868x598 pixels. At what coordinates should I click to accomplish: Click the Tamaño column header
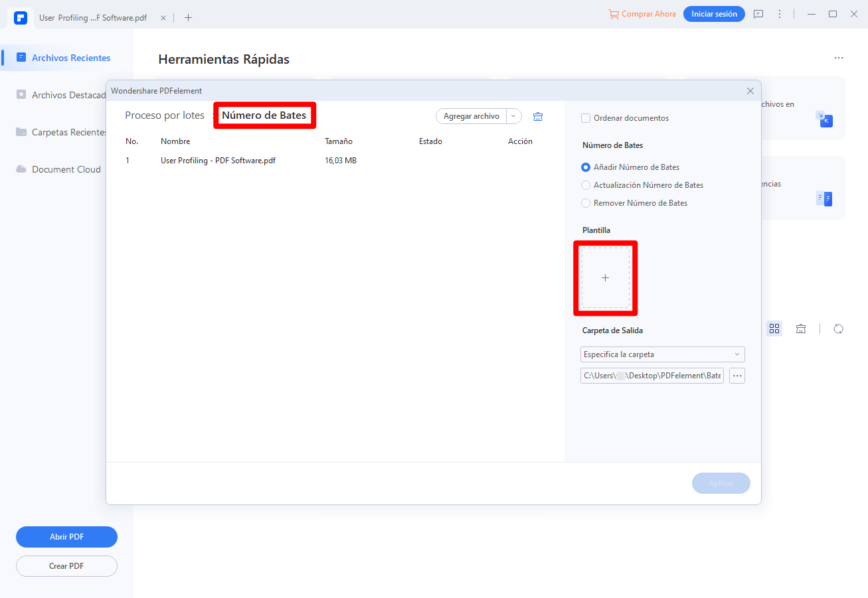pos(339,141)
